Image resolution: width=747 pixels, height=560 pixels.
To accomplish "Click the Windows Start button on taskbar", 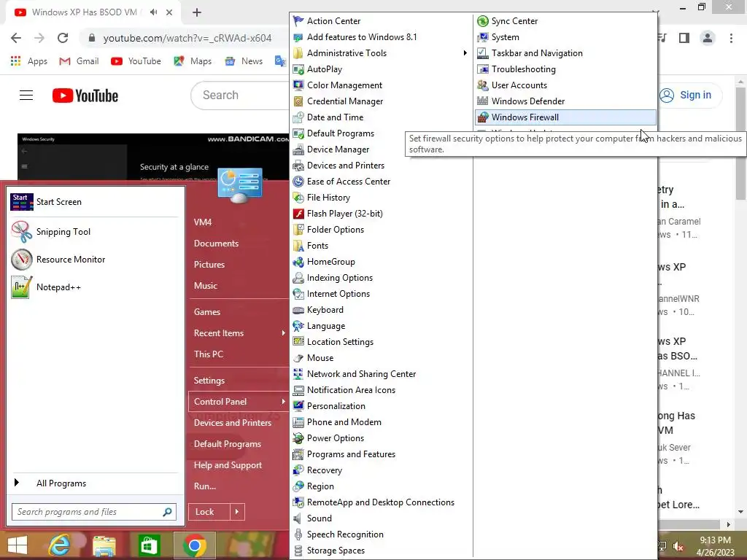I will (18, 545).
